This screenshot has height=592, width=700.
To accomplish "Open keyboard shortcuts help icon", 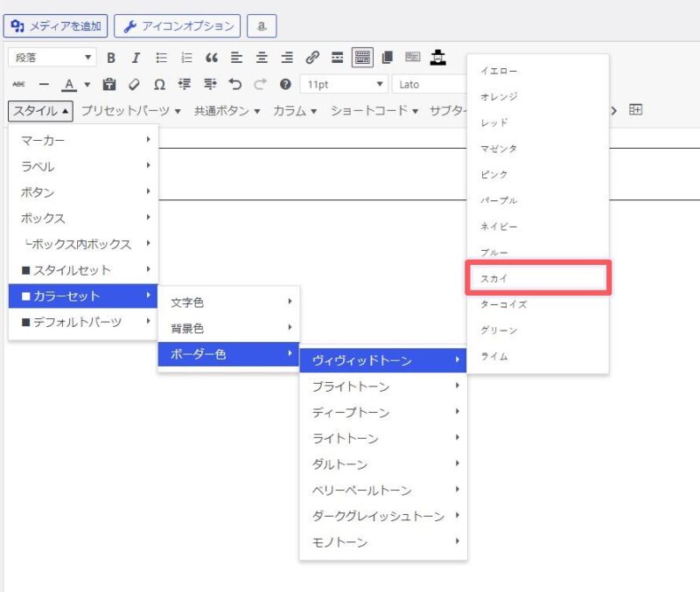I will click(285, 84).
